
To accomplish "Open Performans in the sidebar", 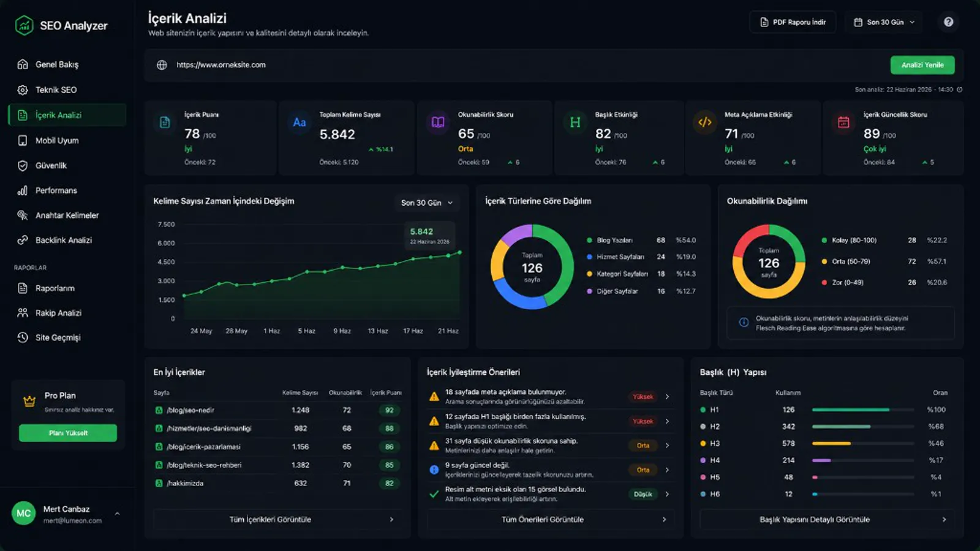I will pos(67,190).
